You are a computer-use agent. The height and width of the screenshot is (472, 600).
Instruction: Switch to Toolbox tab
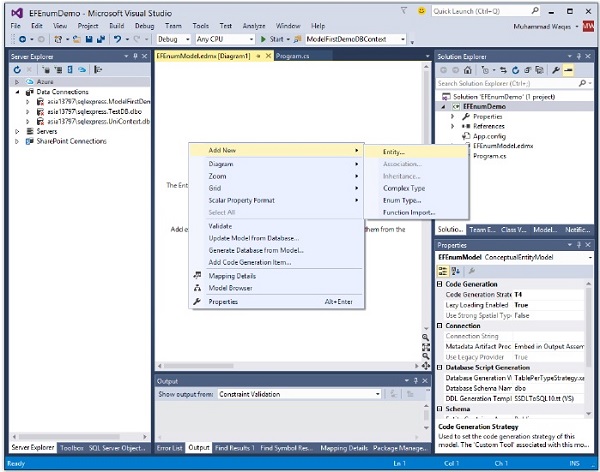(72, 448)
